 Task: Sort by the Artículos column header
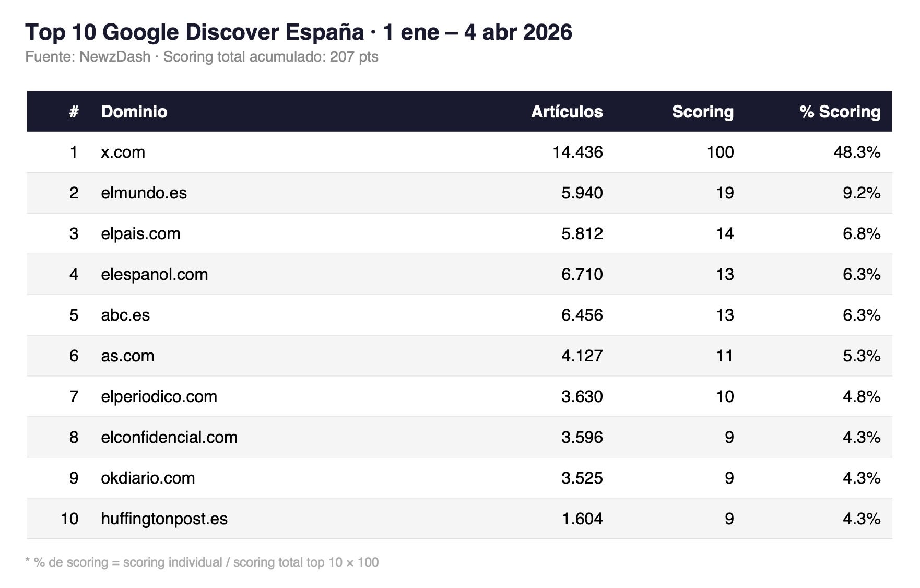tap(567, 111)
